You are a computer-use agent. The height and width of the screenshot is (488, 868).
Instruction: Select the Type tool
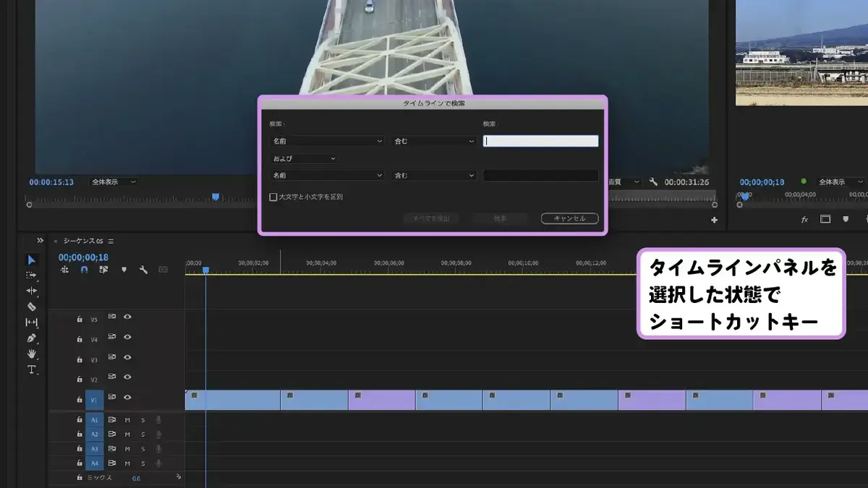coord(31,369)
